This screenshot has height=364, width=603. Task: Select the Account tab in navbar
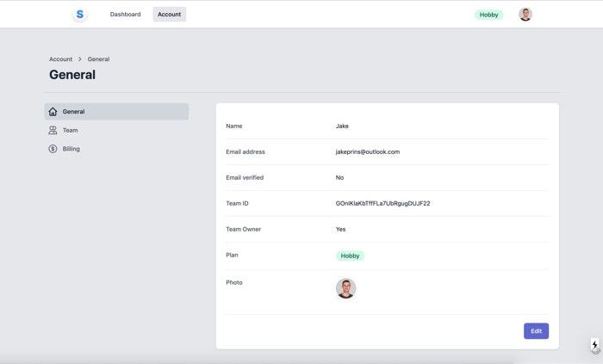click(169, 15)
